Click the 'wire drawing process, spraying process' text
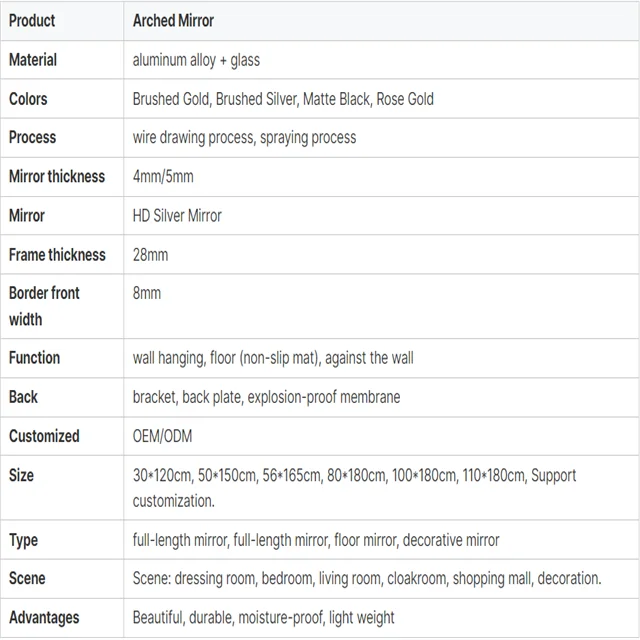This screenshot has height=640, width=640. click(x=244, y=137)
